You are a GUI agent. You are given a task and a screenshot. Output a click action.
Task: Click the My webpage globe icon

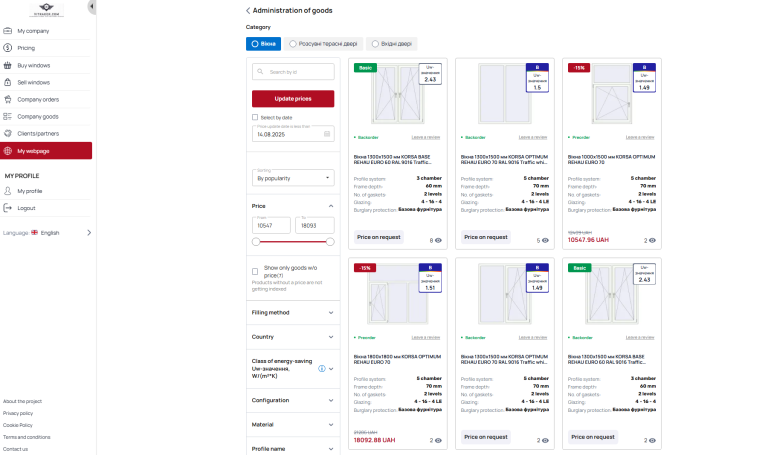pyautogui.click(x=7, y=151)
